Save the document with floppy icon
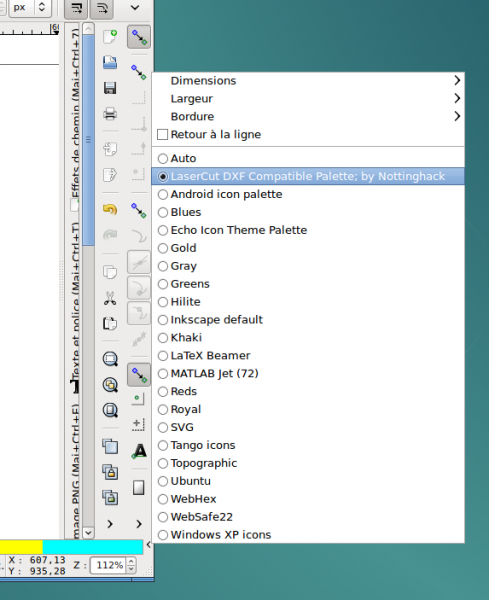This screenshot has height=600, width=489. point(110,88)
